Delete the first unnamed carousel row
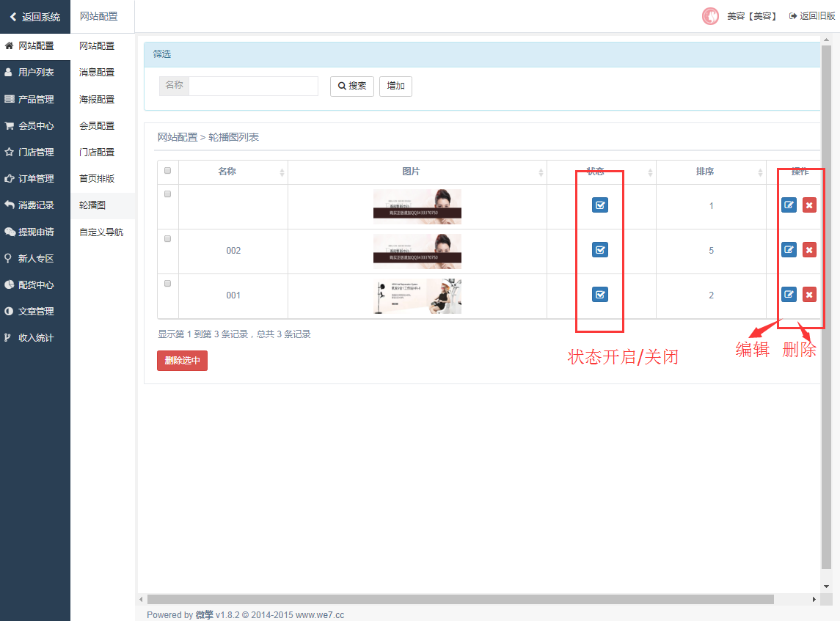840x621 pixels. pos(809,205)
